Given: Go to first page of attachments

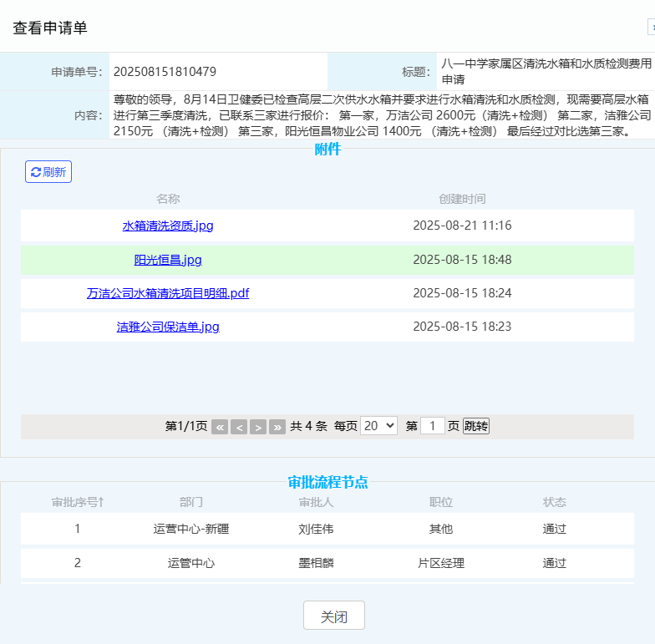Looking at the screenshot, I should pyautogui.click(x=220, y=427).
